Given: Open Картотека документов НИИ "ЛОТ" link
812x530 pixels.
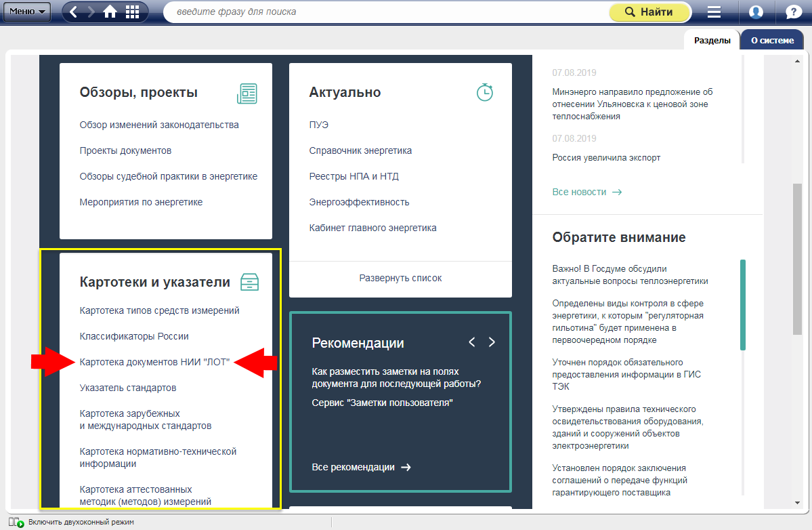Looking at the screenshot, I should point(154,363).
